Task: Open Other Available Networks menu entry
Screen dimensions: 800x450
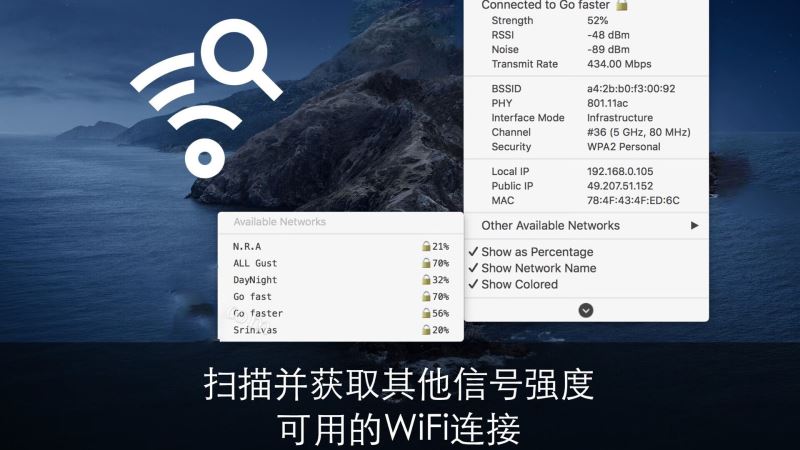Action: click(x=586, y=226)
